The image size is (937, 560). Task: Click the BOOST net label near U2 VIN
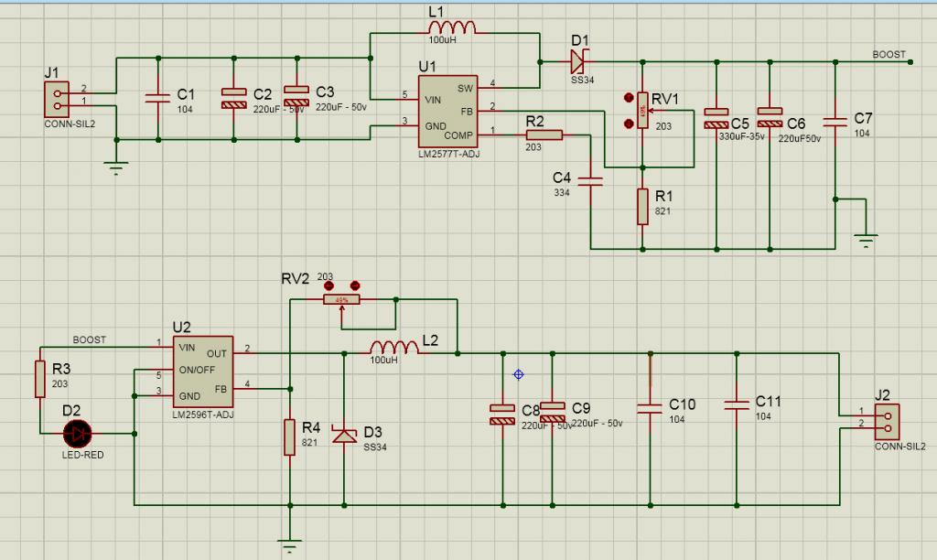point(89,339)
